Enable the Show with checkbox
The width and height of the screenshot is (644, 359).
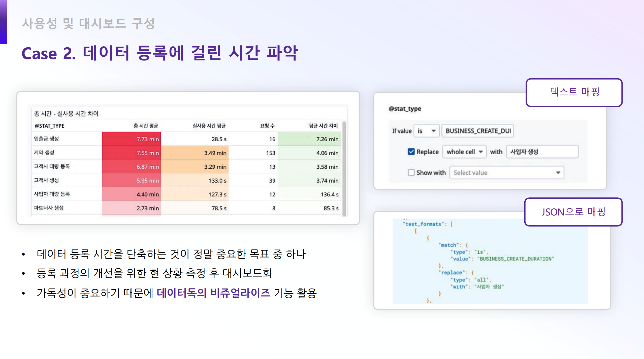tap(411, 172)
